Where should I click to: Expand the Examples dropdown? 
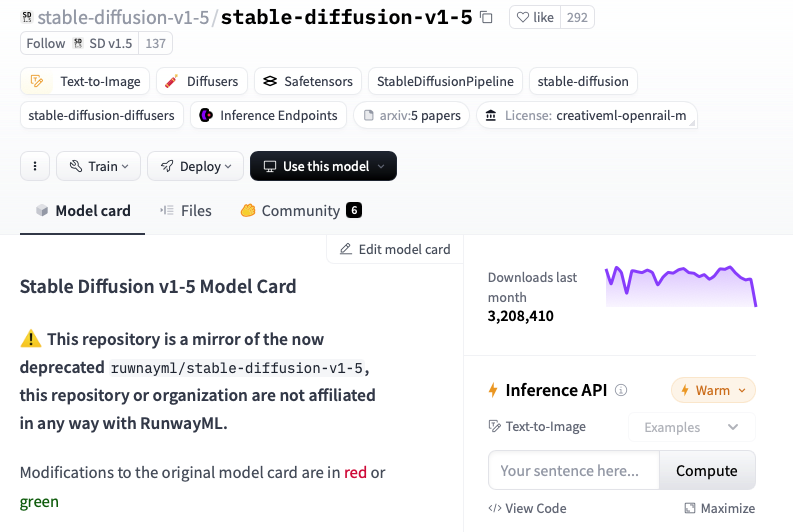pos(691,427)
